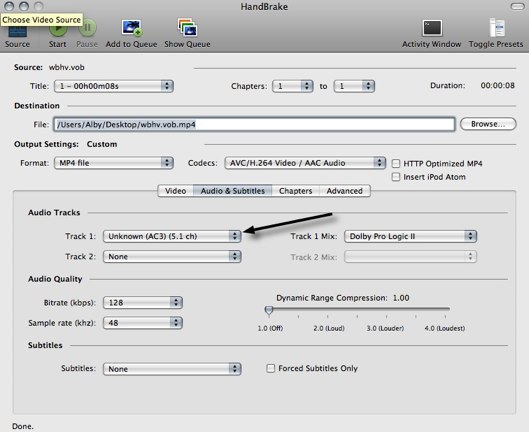Check Forced Subtitles Only
529x432 pixels.
(x=271, y=368)
